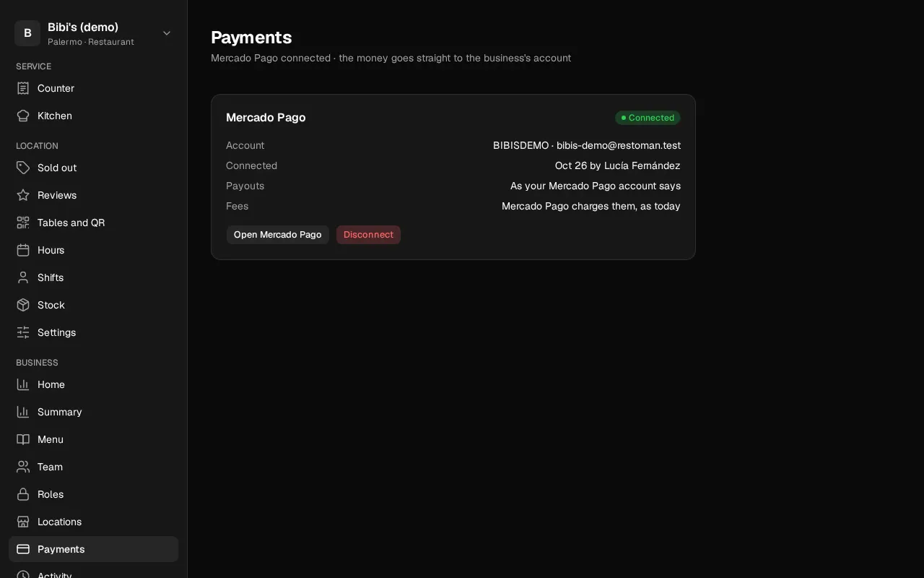Click the Fees row label
This screenshot has height=578, width=924.
click(x=237, y=206)
